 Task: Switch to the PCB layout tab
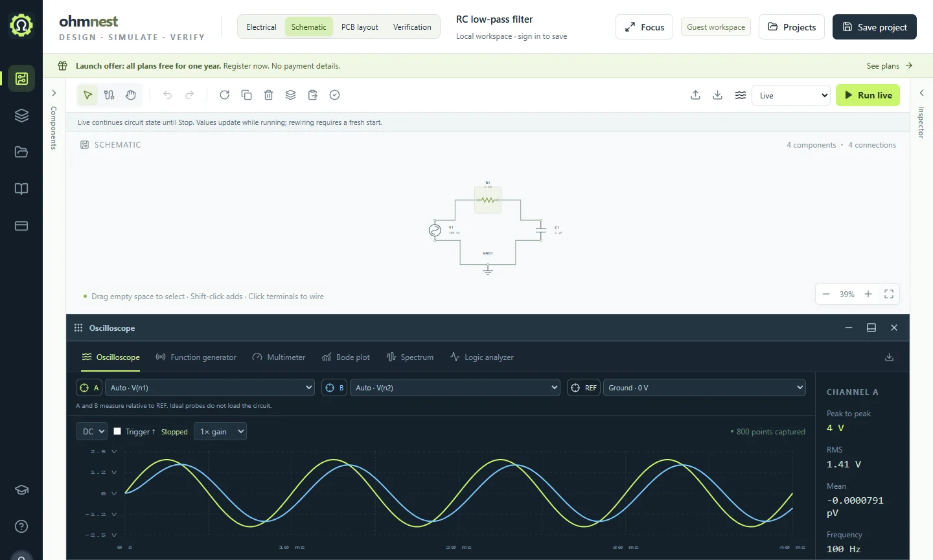pos(360,27)
